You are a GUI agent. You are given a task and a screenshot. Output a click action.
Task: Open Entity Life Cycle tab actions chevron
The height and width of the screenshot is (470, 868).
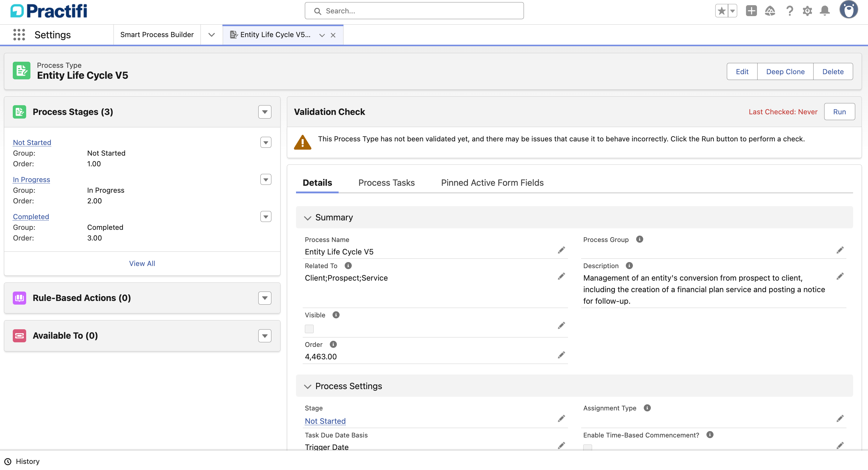(x=322, y=35)
